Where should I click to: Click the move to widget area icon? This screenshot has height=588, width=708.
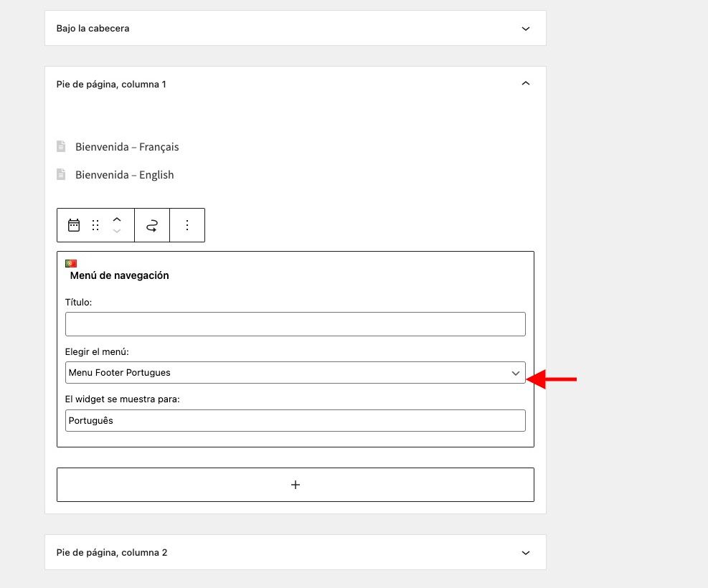click(x=152, y=225)
